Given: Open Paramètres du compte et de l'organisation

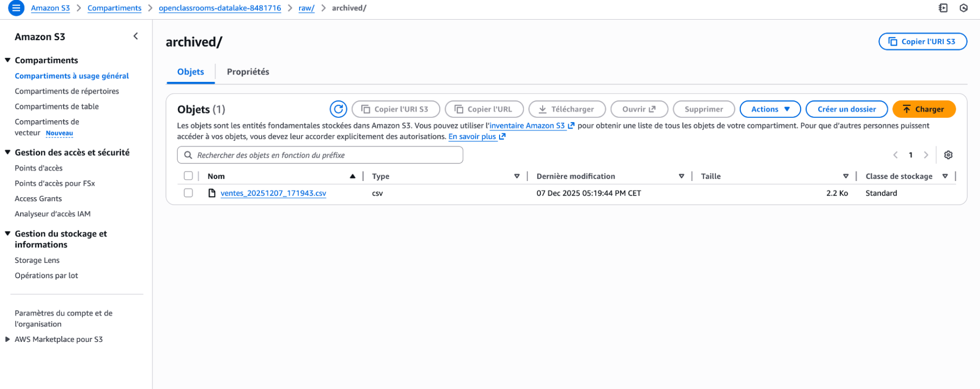Looking at the screenshot, I should click(64, 318).
